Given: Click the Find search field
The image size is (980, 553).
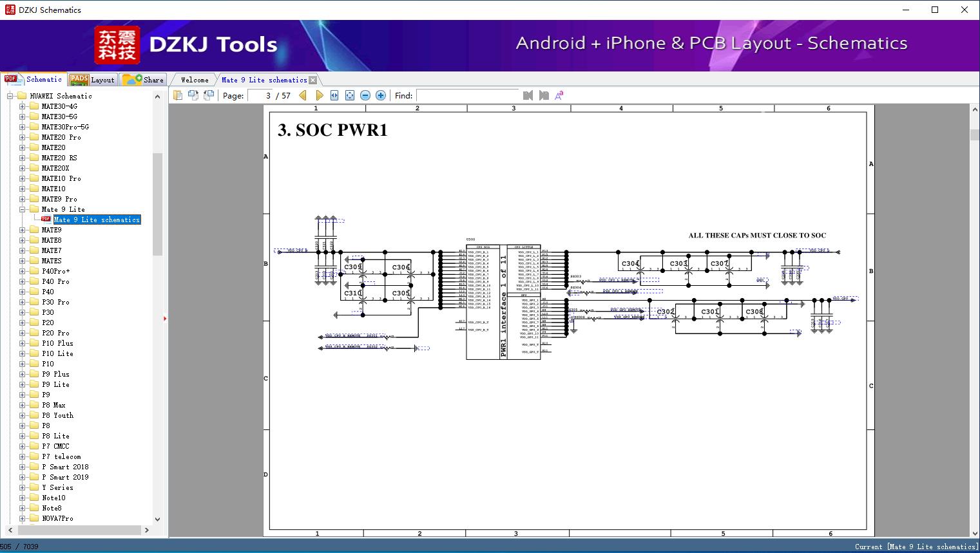Looking at the screenshot, I should 467,95.
